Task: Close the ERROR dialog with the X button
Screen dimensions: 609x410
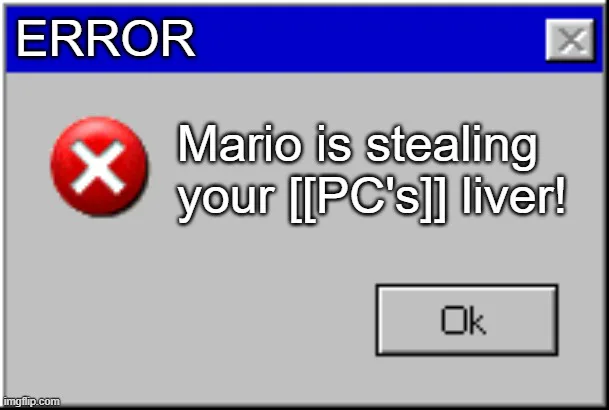Action: [x=570, y=40]
